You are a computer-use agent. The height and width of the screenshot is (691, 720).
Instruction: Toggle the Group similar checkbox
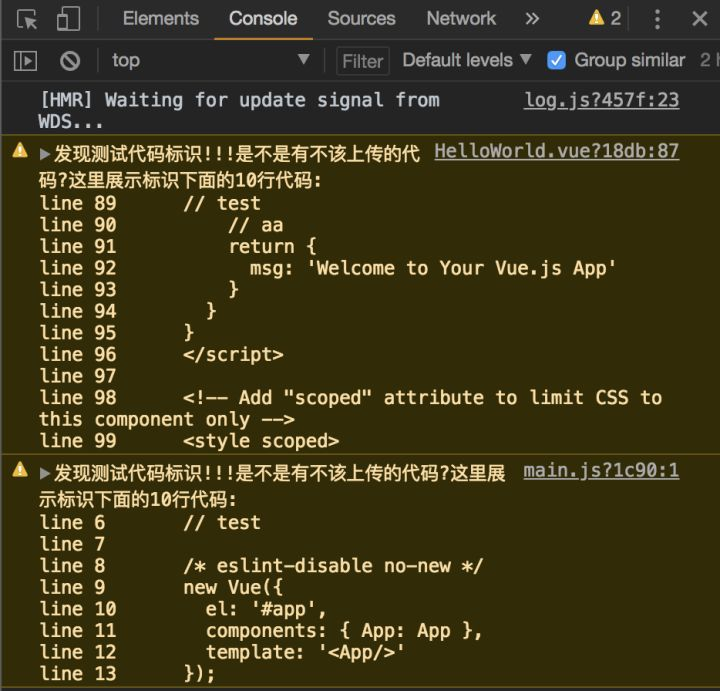click(x=556, y=61)
